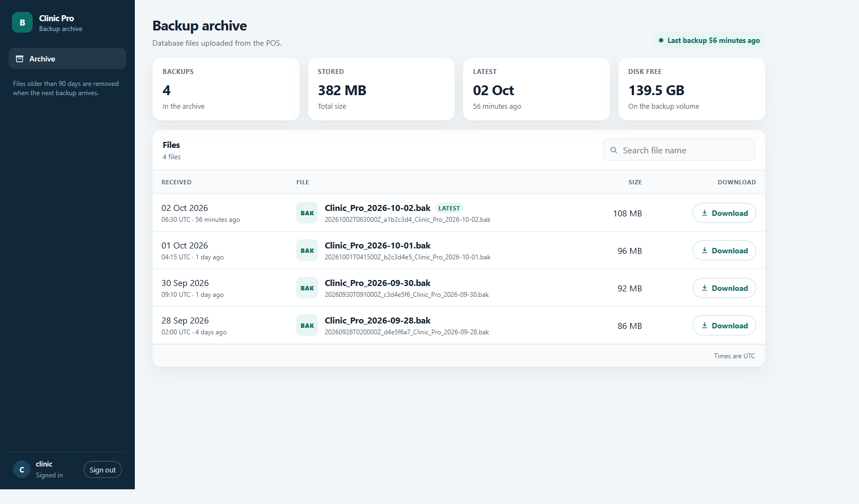Click the Times are UTC footer note
Screen dimensions: 859x504
click(x=734, y=356)
